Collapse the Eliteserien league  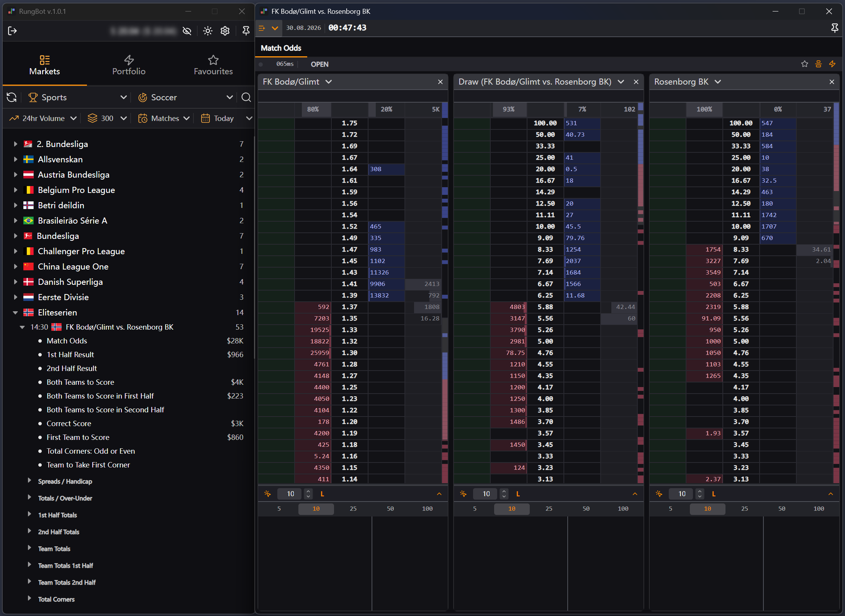pyautogui.click(x=15, y=312)
